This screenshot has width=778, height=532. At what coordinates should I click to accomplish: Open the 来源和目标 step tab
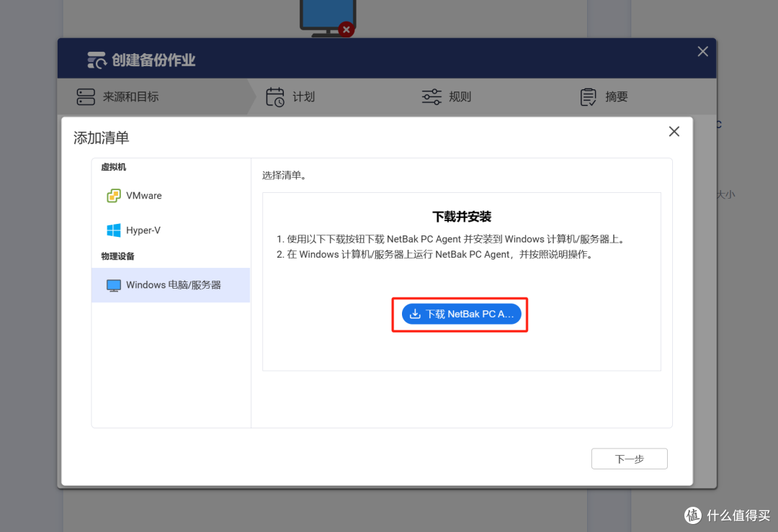coord(154,96)
